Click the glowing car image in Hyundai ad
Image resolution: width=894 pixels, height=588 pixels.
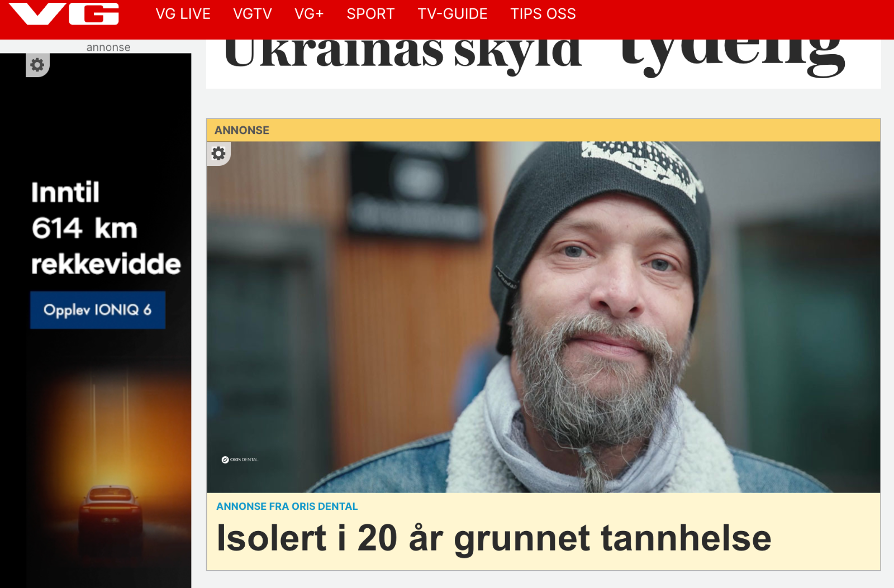(111, 508)
